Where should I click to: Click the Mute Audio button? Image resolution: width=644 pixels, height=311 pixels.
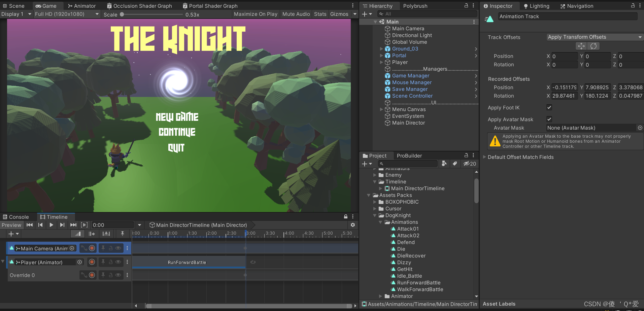pos(296,14)
